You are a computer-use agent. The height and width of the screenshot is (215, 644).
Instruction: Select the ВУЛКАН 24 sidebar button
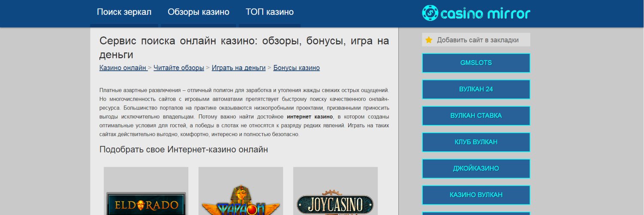[476, 89]
